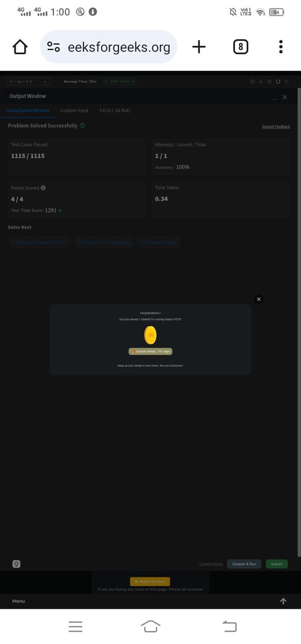The image size is (301, 644).
Task: Click the copy code icon in editor toolbar
Action: [x=252, y=82]
